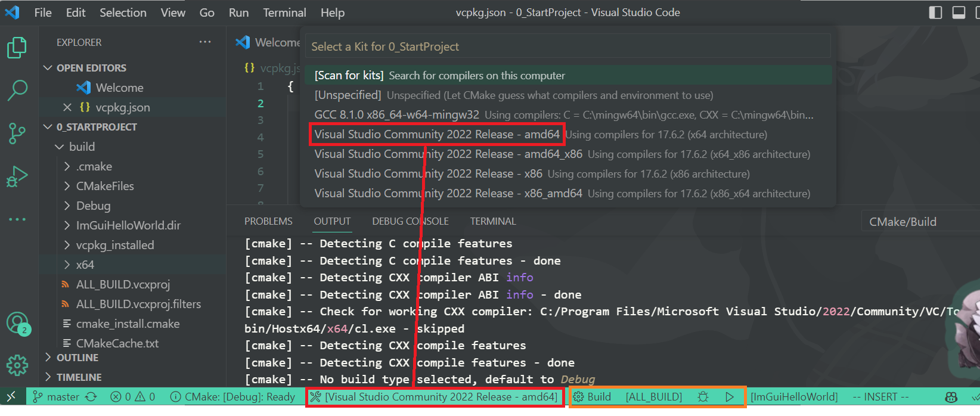Open the Terminal menu
This screenshot has height=416, width=980.
pos(284,13)
